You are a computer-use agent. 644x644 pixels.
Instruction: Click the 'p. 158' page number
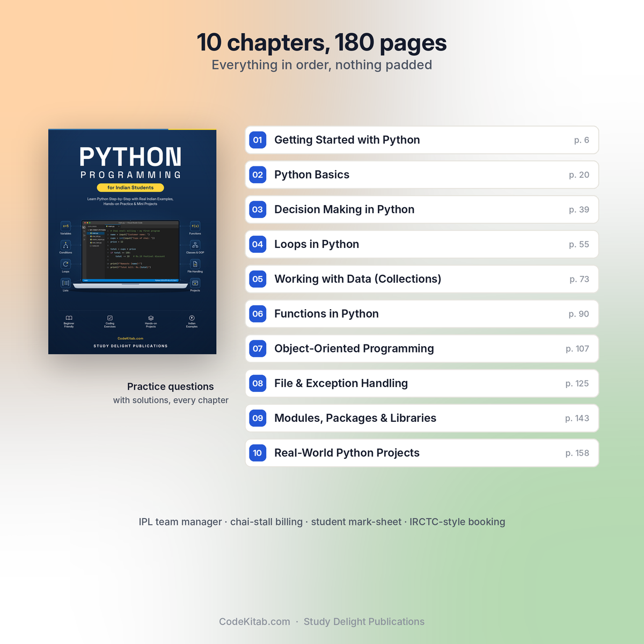[x=577, y=453]
